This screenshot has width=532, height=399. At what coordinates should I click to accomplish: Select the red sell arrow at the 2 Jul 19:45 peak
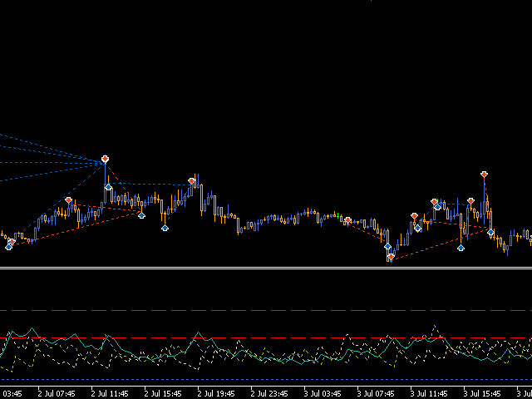(192, 181)
